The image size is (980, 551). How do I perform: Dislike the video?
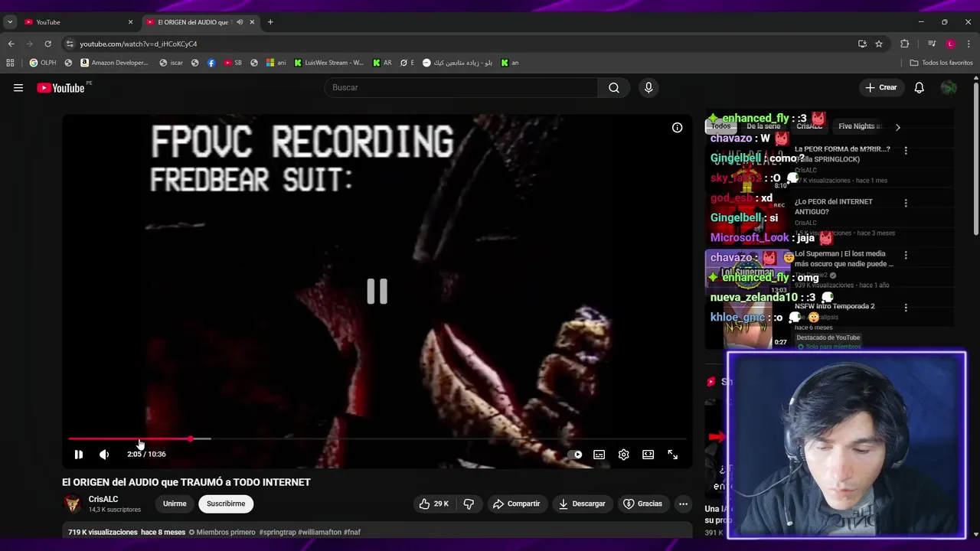click(x=469, y=504)
